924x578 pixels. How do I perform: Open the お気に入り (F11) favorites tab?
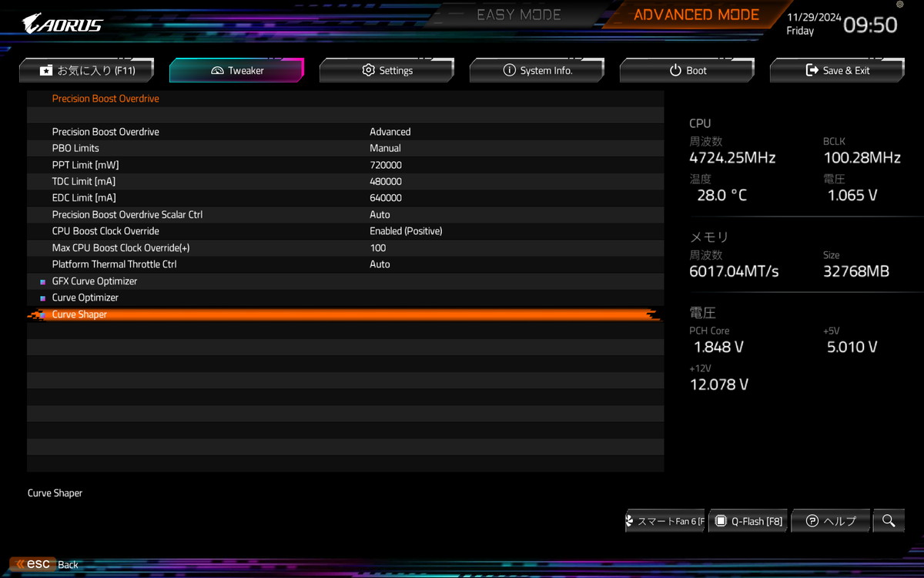(x=86, y=70)
